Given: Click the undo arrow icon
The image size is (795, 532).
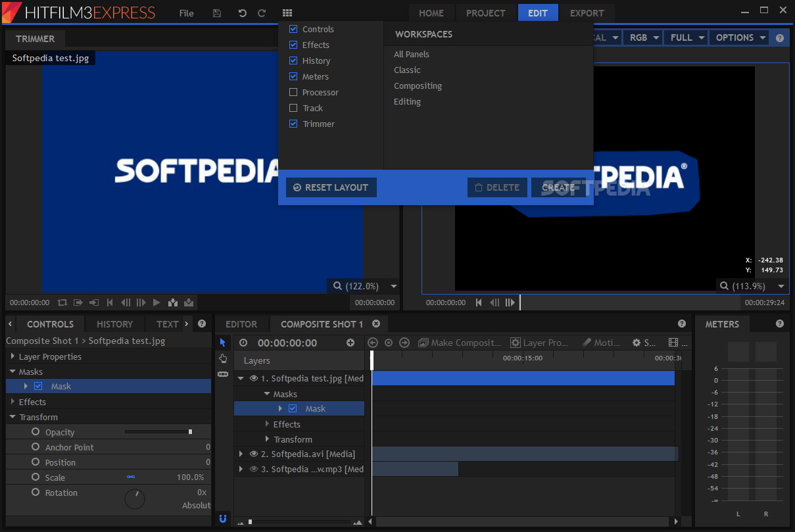Looking at the screenshot, I should 242,13.
